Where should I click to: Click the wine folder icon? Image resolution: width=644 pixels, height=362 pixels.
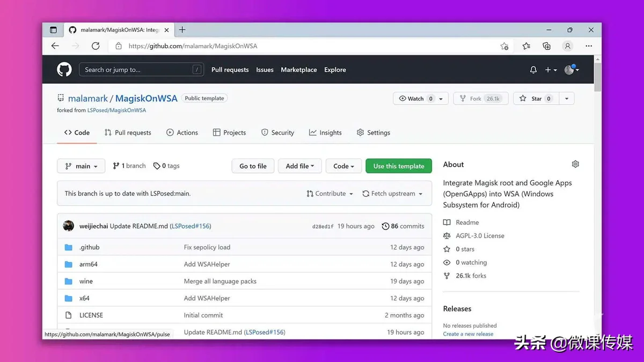[x=68, y=282]
